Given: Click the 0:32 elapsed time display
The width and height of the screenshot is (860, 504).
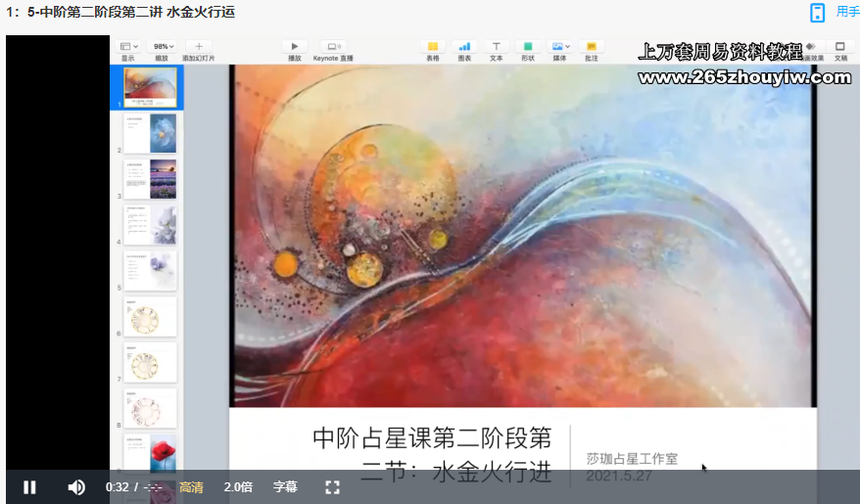Looking at the screenshot, I should tap(117, 487).
